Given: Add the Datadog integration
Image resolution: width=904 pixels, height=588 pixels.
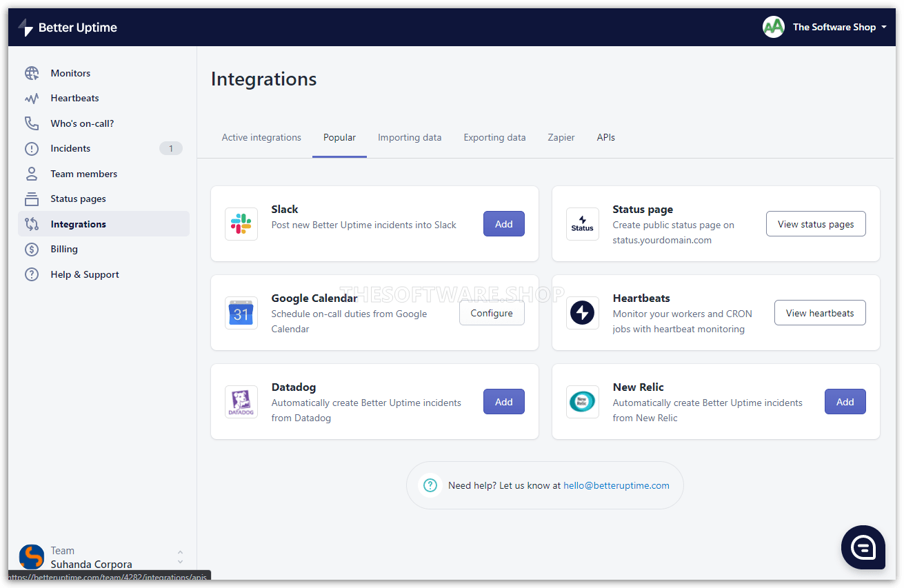Looking at the screenshot, I should [x=504, y=402].
